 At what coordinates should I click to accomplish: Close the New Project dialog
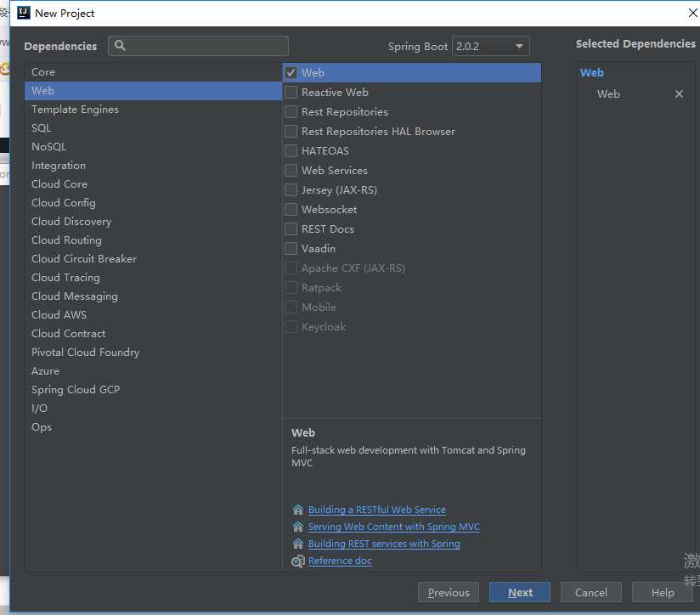(692, 13)
